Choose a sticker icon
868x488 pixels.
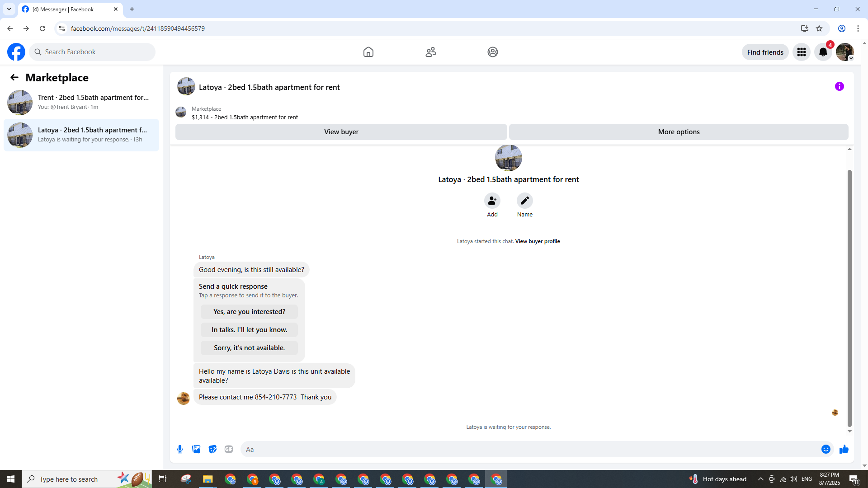(x=212, y=449)
